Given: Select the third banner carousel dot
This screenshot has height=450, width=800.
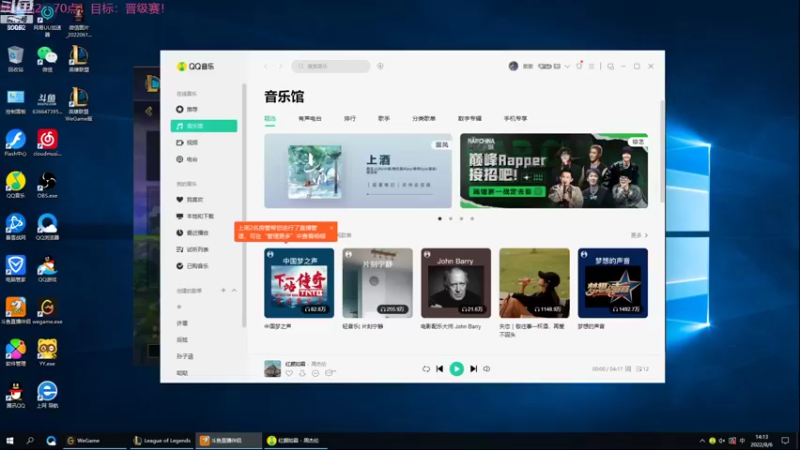Looking at the screenshot, I should (461, 218).
